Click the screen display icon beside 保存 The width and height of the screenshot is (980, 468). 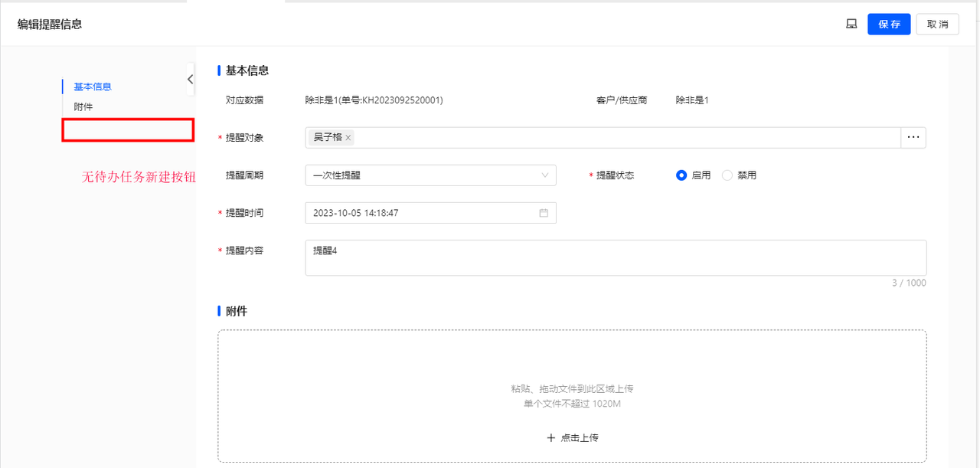851,24
